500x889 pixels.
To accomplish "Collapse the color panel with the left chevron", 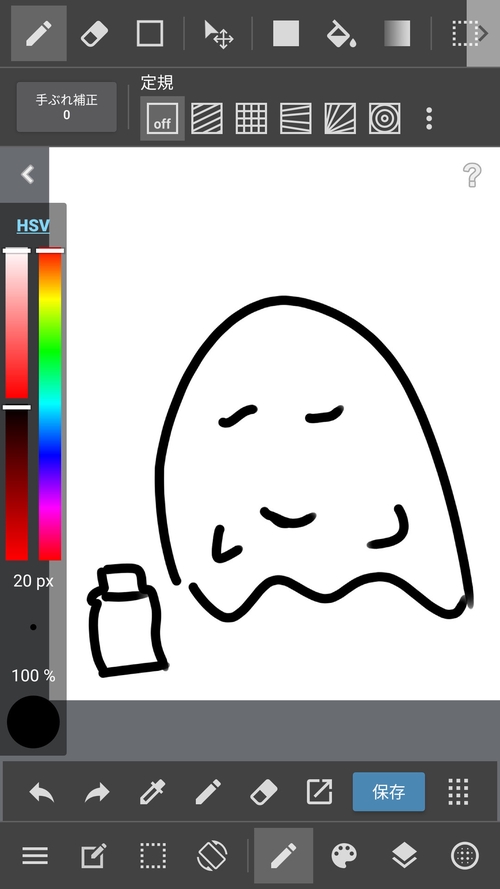I will click(27, 174).
